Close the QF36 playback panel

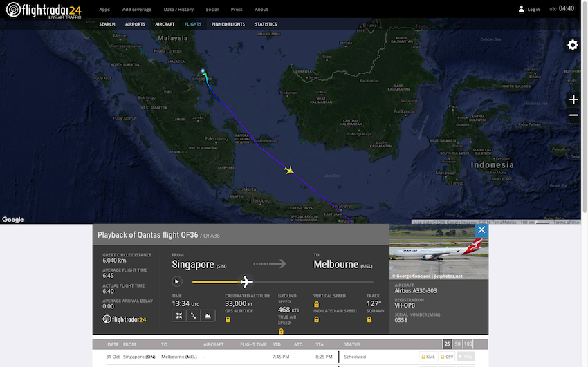pyautogui.click(x=481, y=230)
